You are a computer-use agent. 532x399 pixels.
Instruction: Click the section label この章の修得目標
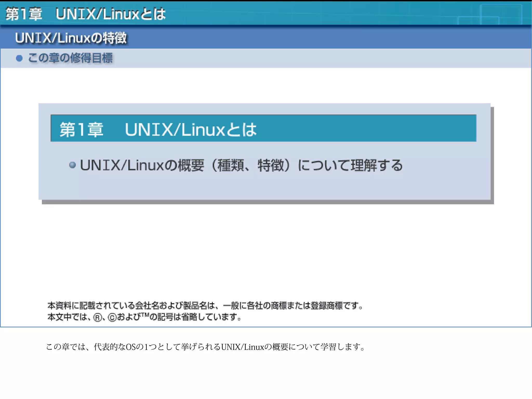point(70,58)
